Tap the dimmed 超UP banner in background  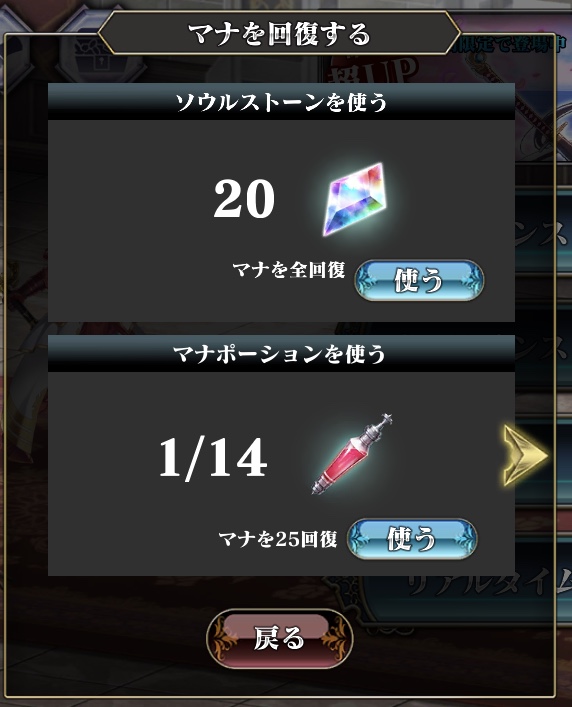click(374, 71)
